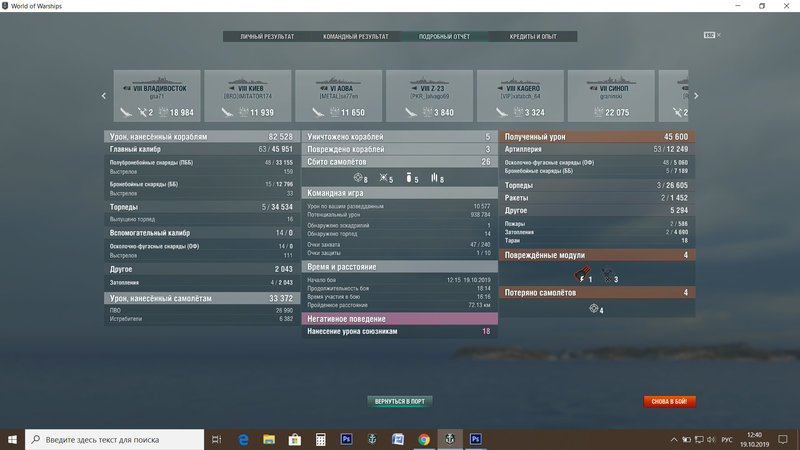The height and width of the screenshot is (450, 800).
Task: Click the Ракеты received damage row
Action: 597,198
